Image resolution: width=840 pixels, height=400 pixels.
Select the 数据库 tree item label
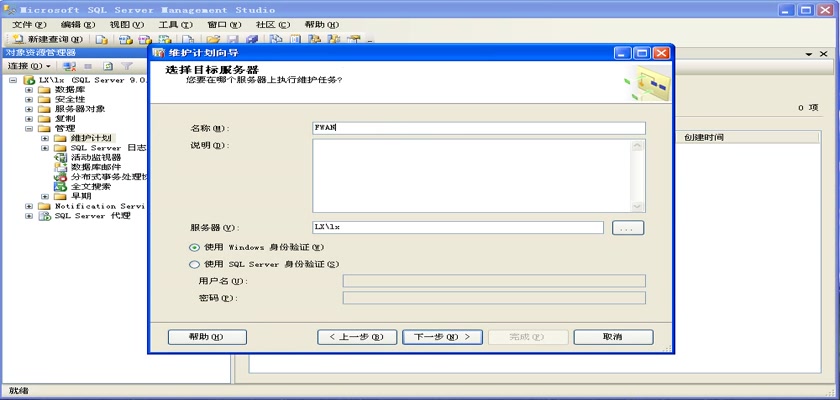70,89
